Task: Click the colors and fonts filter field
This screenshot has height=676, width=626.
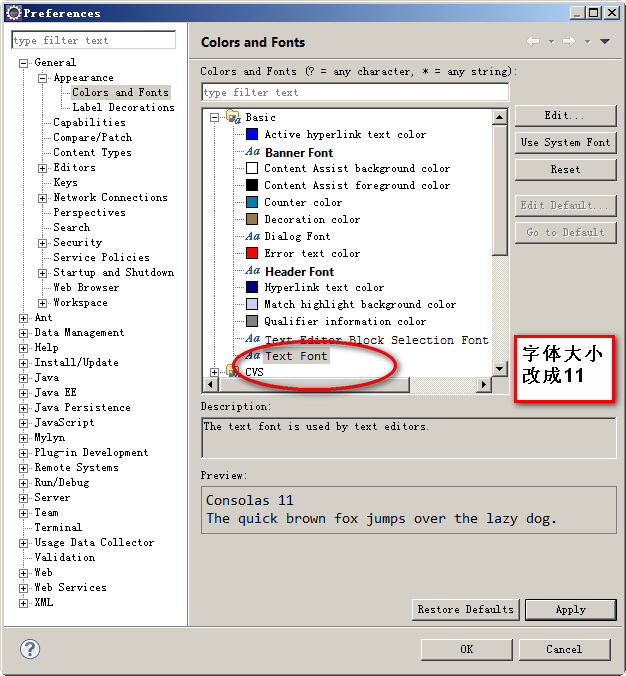Action: pyautogui.click(x=354, y=92)
